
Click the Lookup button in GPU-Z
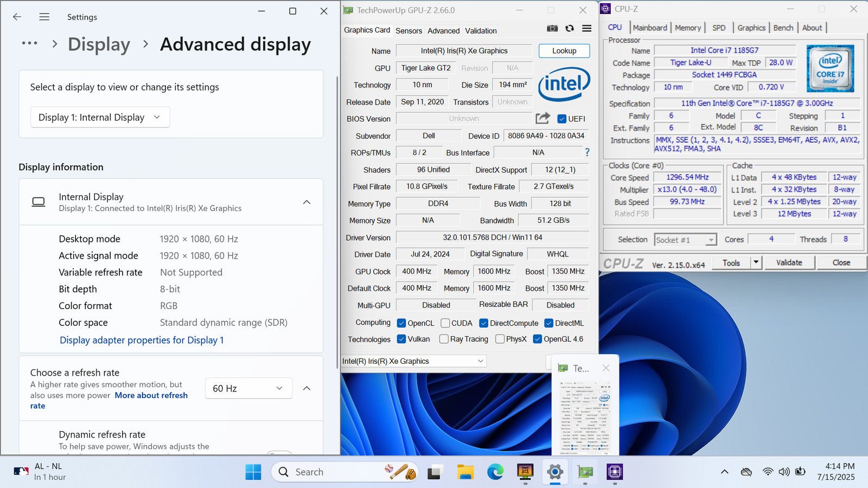click(564, 51)
